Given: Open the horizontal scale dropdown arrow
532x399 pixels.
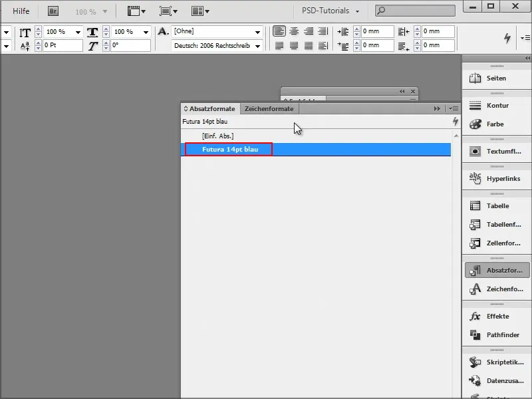Looking at the screenshot, I should pos(146,32).
